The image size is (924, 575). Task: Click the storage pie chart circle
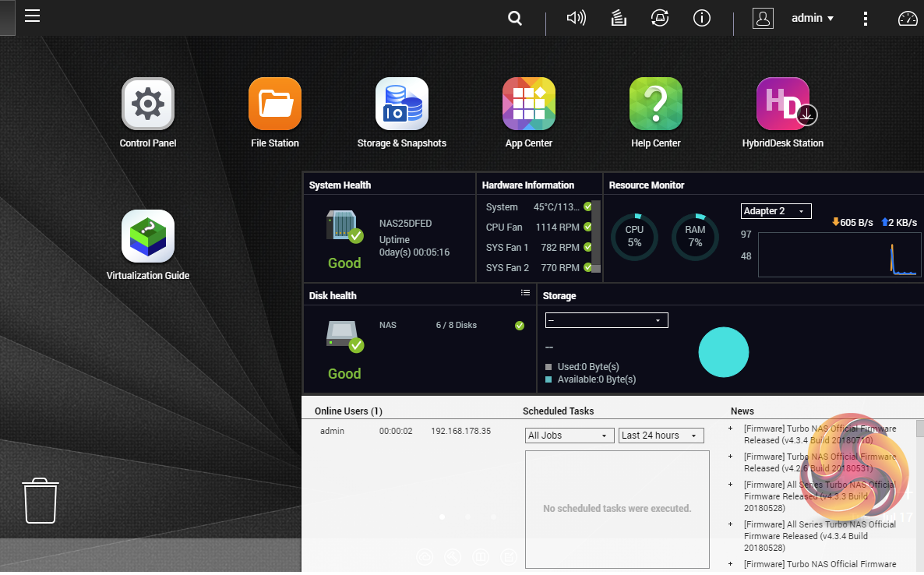(x=723, y=352)
